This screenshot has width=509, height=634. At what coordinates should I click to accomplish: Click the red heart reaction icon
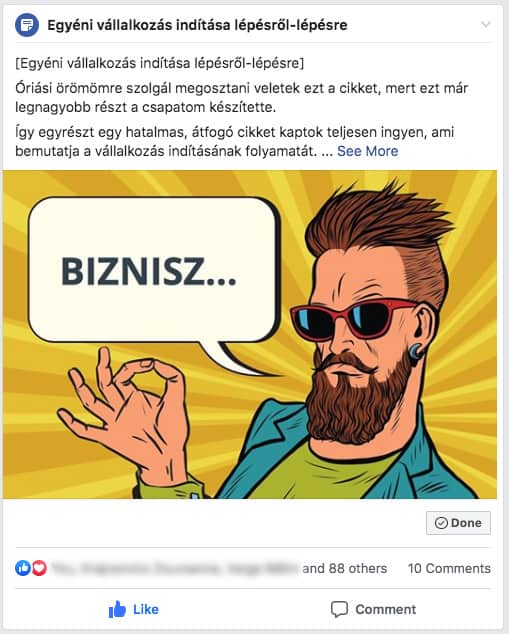click(39, 568)
